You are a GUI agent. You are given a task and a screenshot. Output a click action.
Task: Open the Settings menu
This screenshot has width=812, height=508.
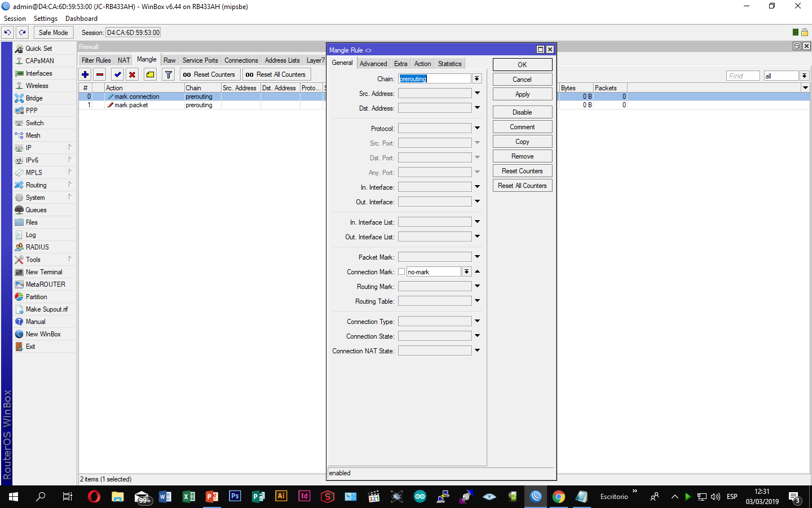[46, 19]
